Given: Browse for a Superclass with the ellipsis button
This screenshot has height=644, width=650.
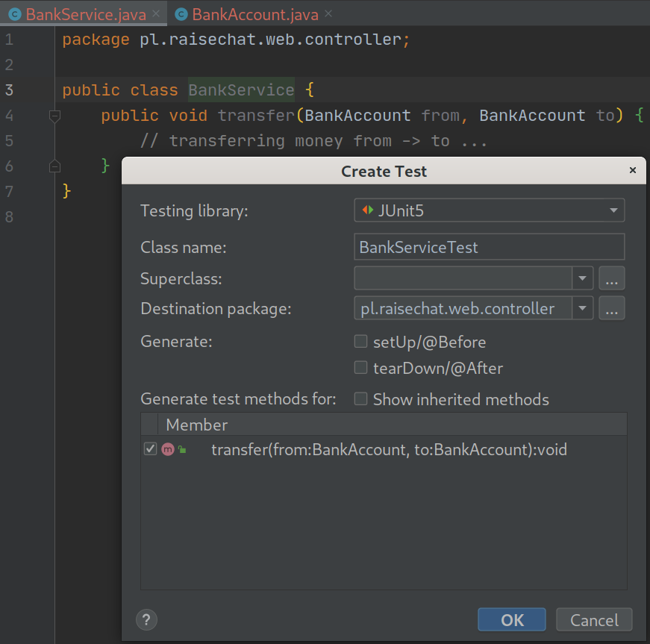Looking at the screenshot, I should pyautogui.click(x=611, y=278).
